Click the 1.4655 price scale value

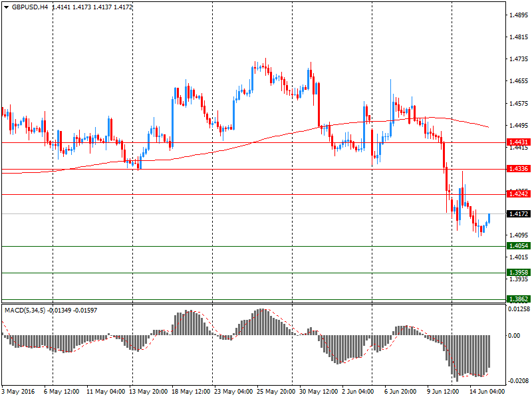pos(519,81)
